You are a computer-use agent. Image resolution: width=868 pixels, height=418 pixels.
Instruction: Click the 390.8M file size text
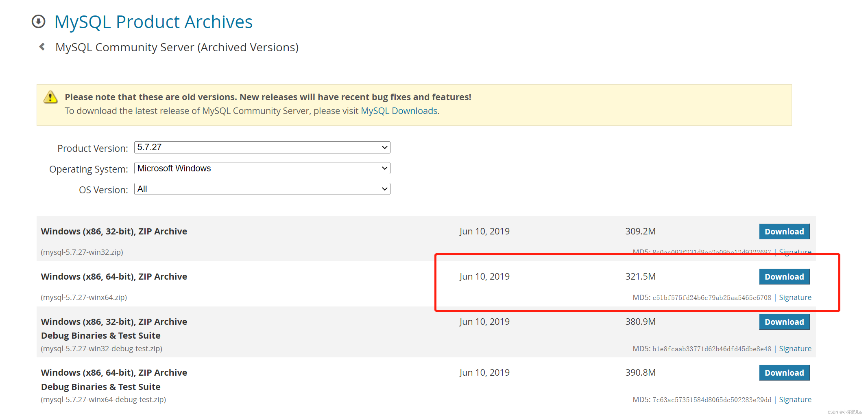(640, 373)
